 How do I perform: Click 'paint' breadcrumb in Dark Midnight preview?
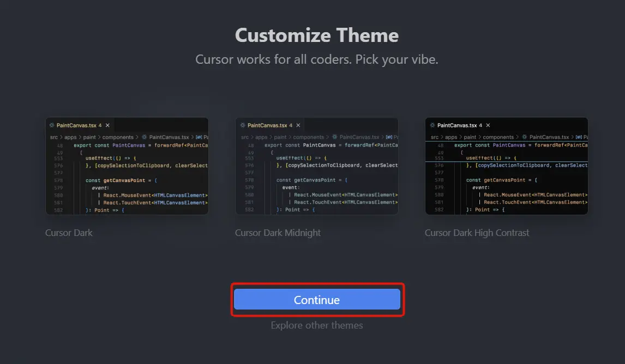pos(280,137)
